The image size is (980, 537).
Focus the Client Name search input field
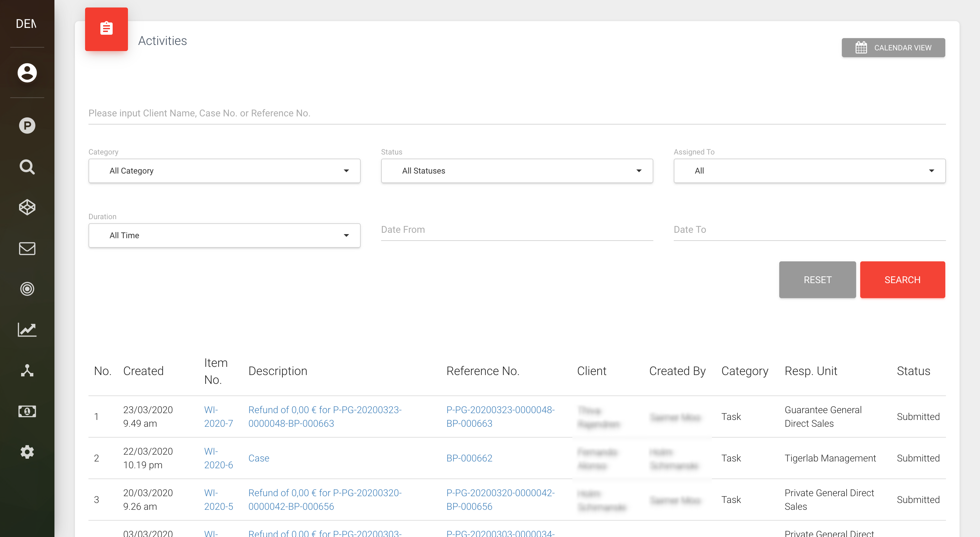pyautogui.click(x=517, y=113)
